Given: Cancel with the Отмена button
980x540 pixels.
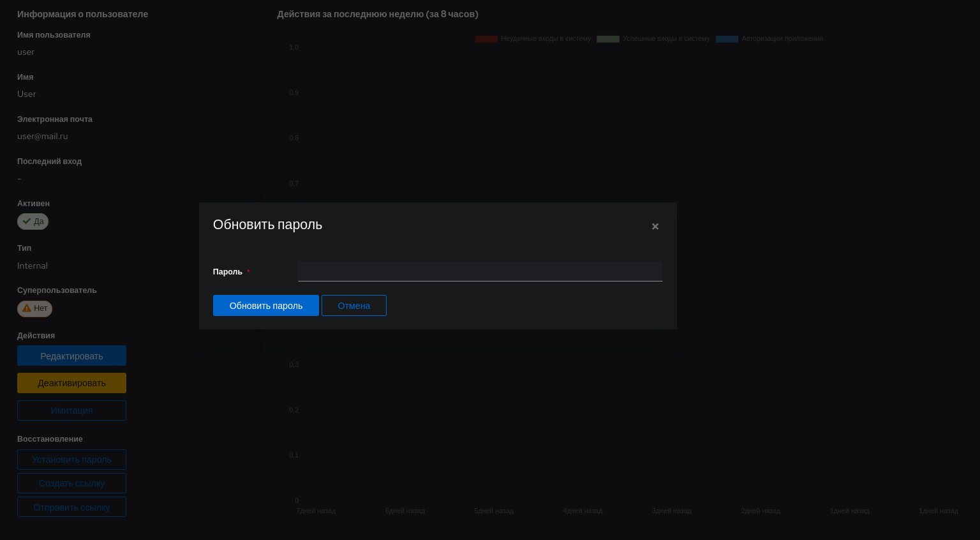Looking at the screenshot, I should tap(354, 306).
